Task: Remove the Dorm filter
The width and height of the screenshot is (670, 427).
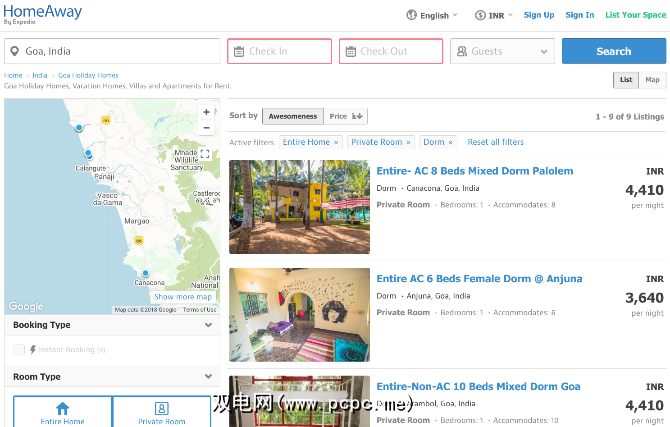Action: (450, 142)
